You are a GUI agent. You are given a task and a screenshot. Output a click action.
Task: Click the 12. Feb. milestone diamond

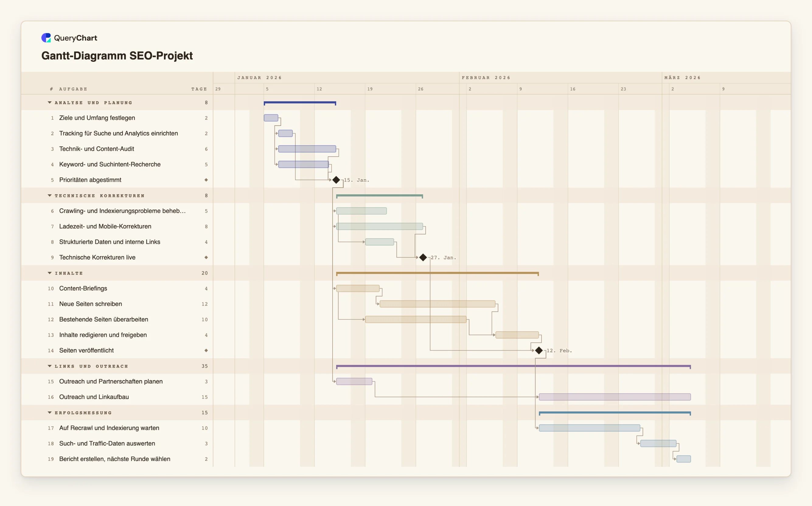[x=539, y=350]
